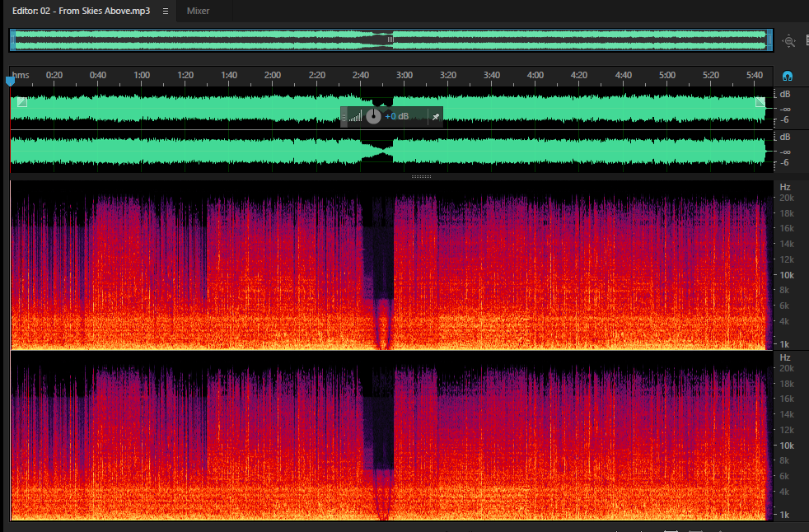The width and height of the screenshot is (809, 532).
Task: Click the dB label of the top channel
Action: [785, 94]
